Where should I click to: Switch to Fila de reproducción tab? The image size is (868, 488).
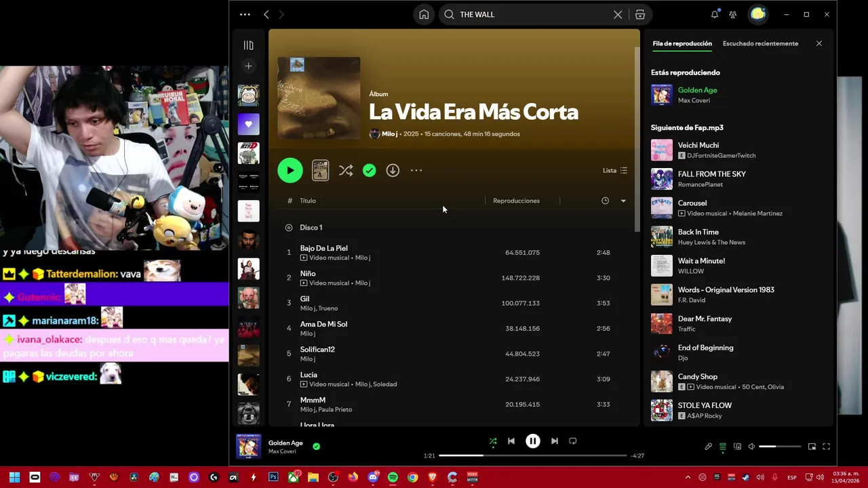click(682, 43)
